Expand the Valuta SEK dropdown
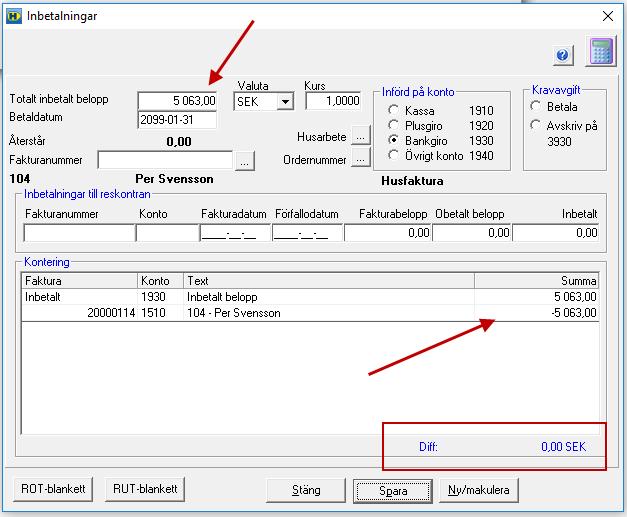This screenshot has height=517, width=627. 285,102
